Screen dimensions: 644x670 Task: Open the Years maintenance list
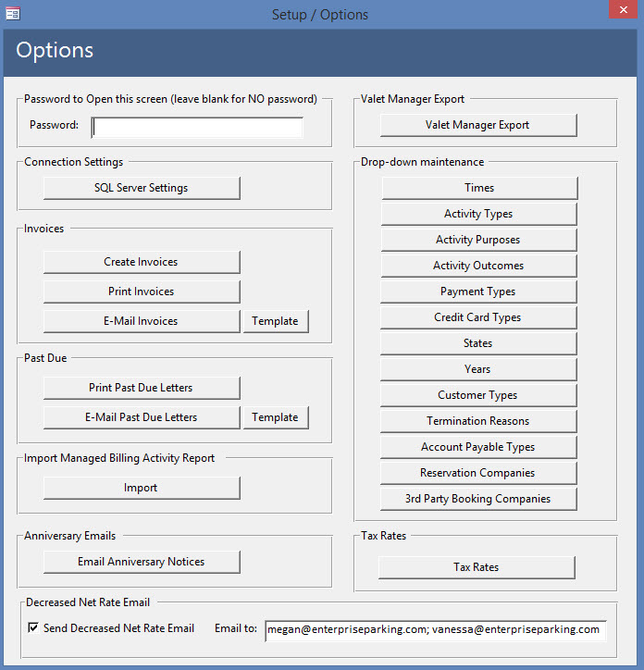pyautogui.click(x=478, y=369)
